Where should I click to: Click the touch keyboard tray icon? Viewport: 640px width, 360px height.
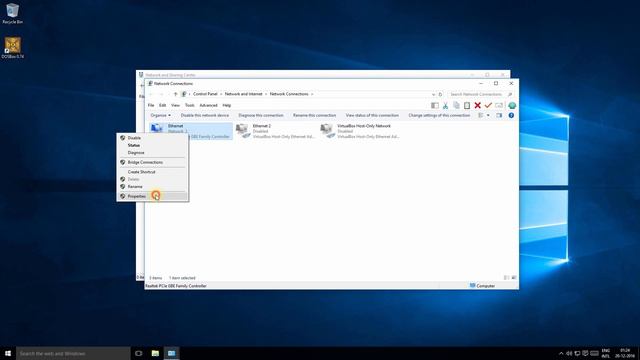[x=594, y=353]
